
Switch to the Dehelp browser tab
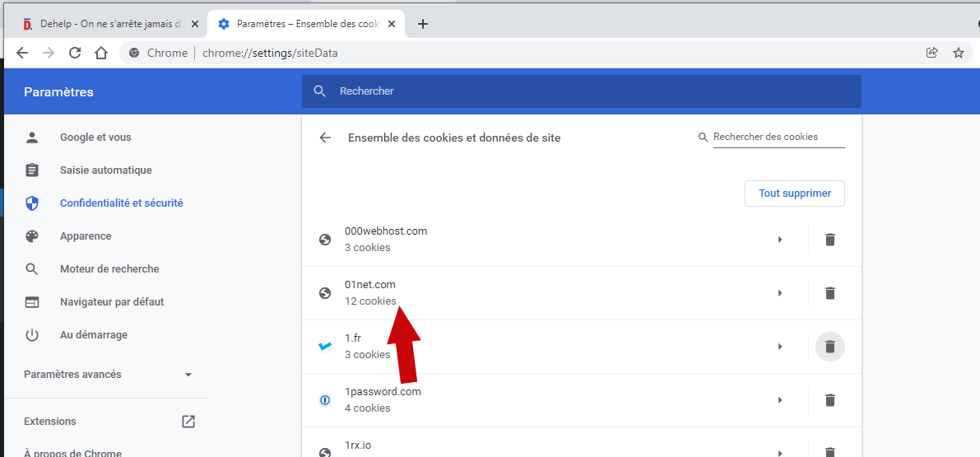coord(109,24)
